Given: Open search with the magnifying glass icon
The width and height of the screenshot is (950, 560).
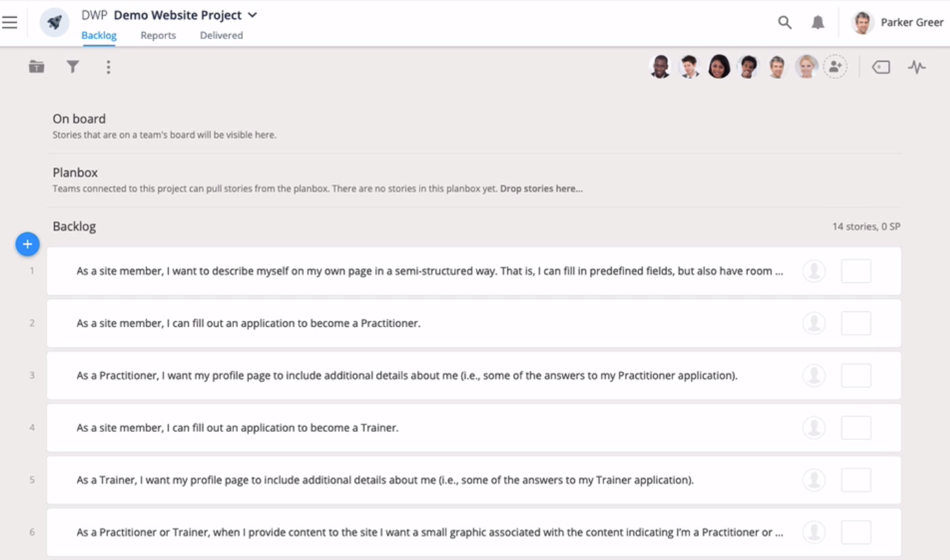Looking at the screenshot, I should pos(784,21).
